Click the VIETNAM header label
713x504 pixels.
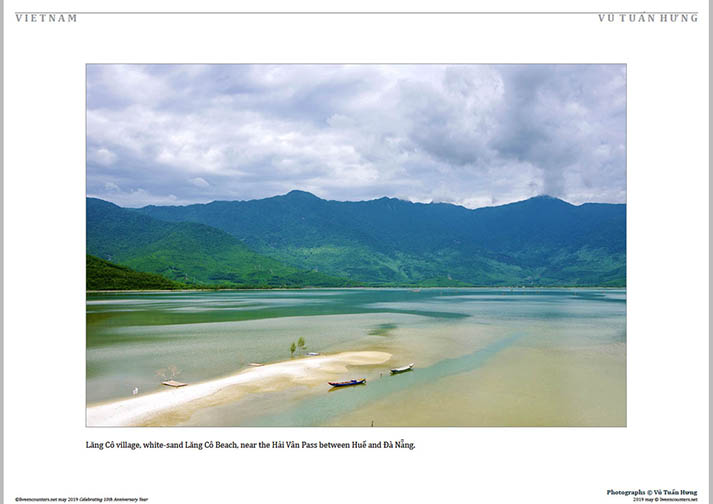tap(46, 18)
